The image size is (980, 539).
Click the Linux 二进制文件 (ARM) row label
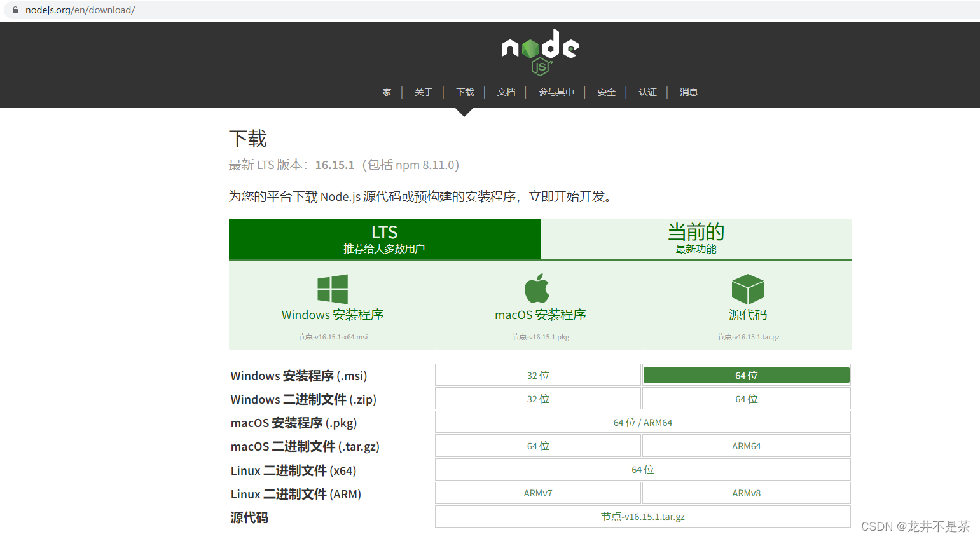click(x=296, y=494)
